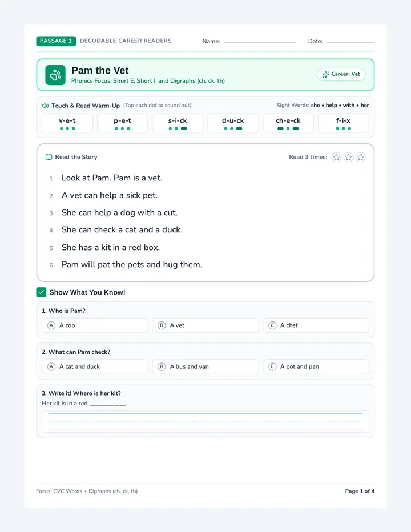Viewport: 411px width, 532px height.
Task: Click the handwriting lines answer box
Action: (x=205, y=422)
